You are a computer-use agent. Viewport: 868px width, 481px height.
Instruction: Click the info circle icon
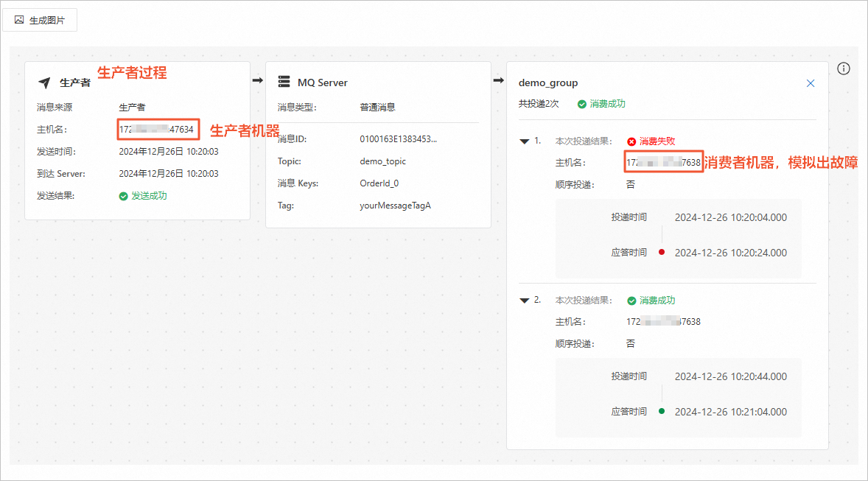click(x=843, y=69)
